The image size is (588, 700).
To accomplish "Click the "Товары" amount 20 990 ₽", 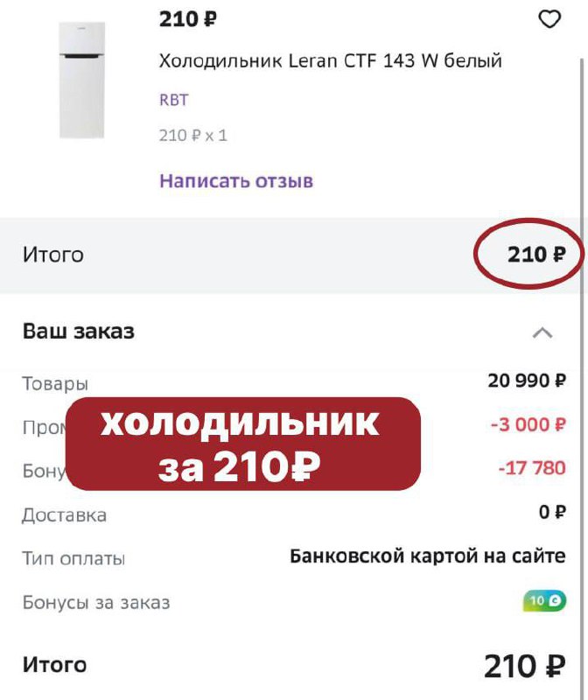I will click(527, 381).
